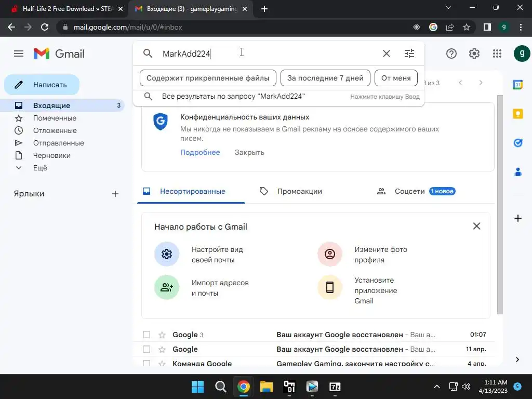Open the Gmail main menu hamburger icon
Screen dimensions: 532x399
click(x=19, y=54)
